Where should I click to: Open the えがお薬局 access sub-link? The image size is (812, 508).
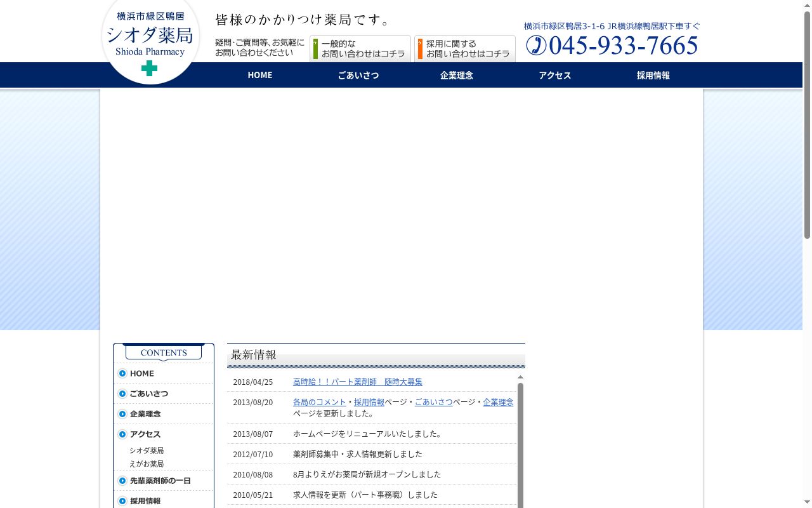(x=147, y=464)
